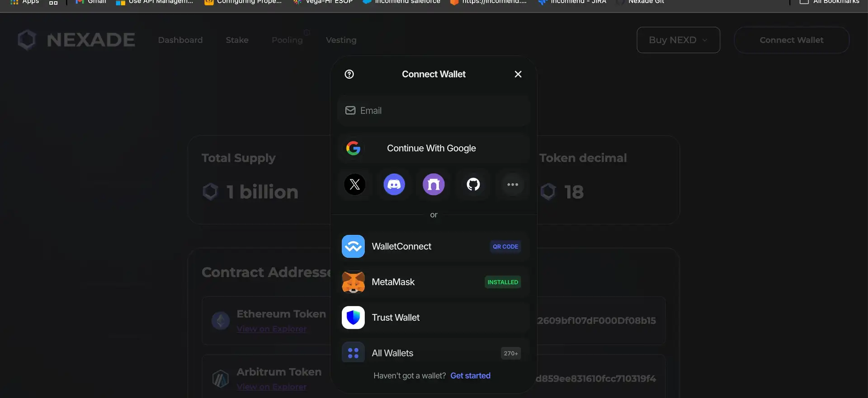Viewport: 868px width, 398px height.
Task: Go to the Stake page
Action: (237, 40)
